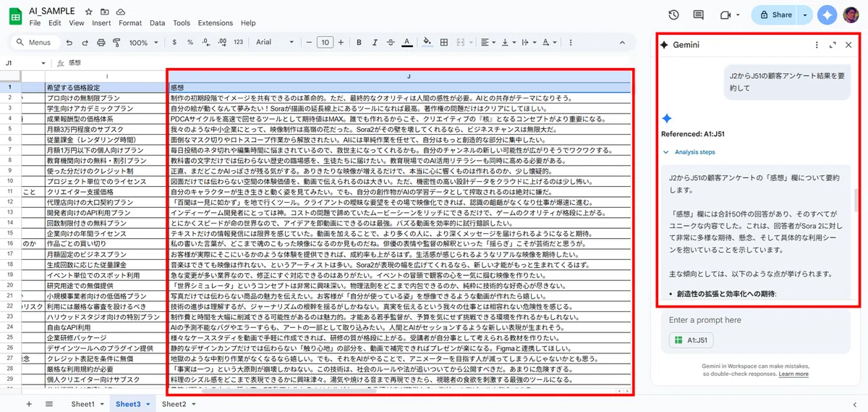Add a new sheet with plus
868x412 pixels.
point(29,403)
